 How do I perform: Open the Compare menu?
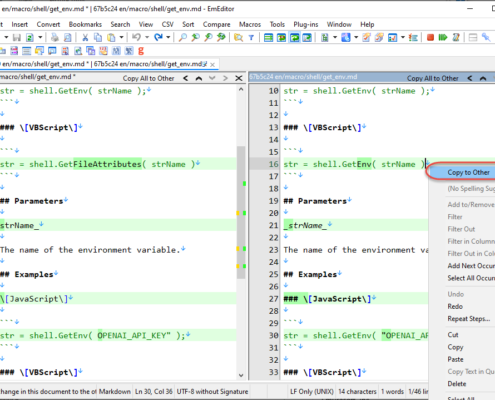pyautogui.click(x=216, y=24)
